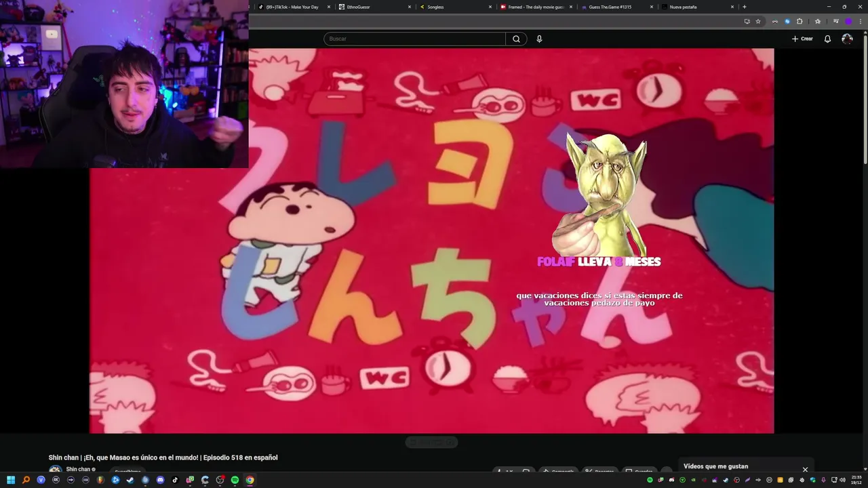Open the Shin chan channel name link

tap(78, 469)
